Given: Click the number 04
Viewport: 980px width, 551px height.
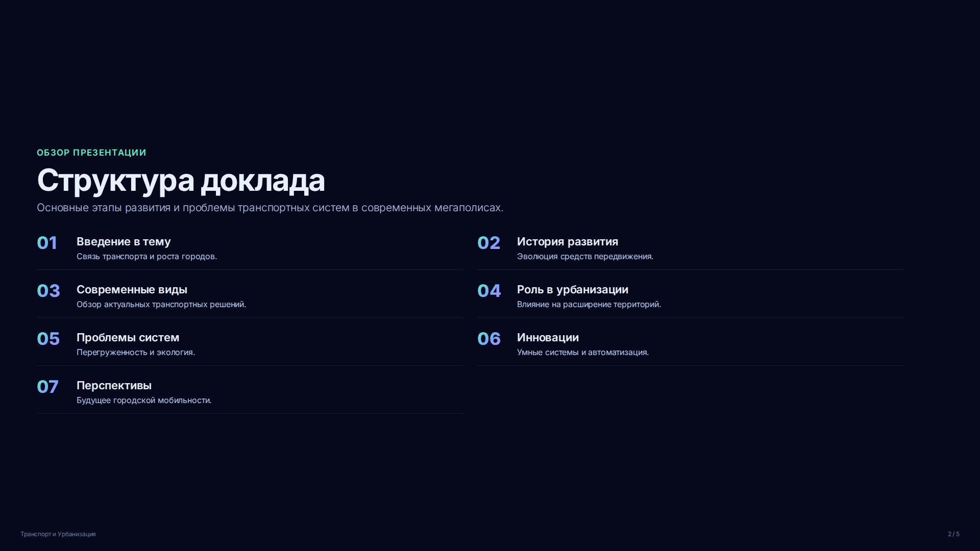Looking at the screenshot, I should (x=489, y=291).
